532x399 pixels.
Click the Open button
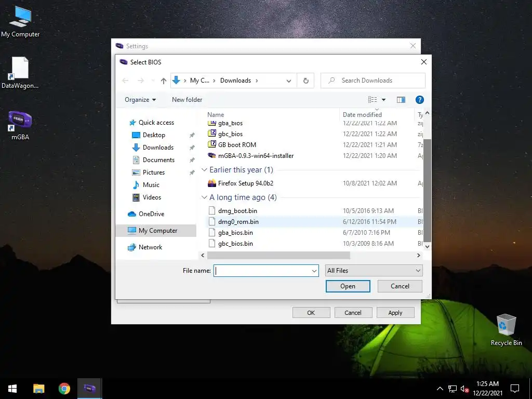pos(348,286)
